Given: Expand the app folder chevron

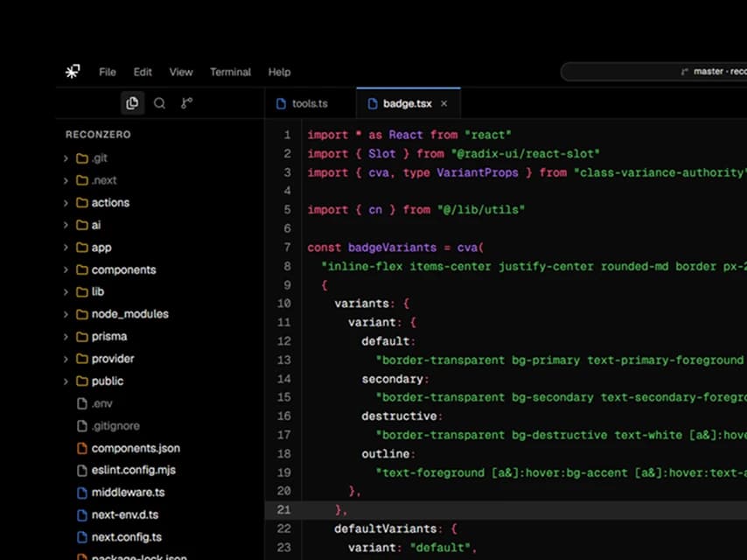Looking at the screenshot, I should point(66,248).
